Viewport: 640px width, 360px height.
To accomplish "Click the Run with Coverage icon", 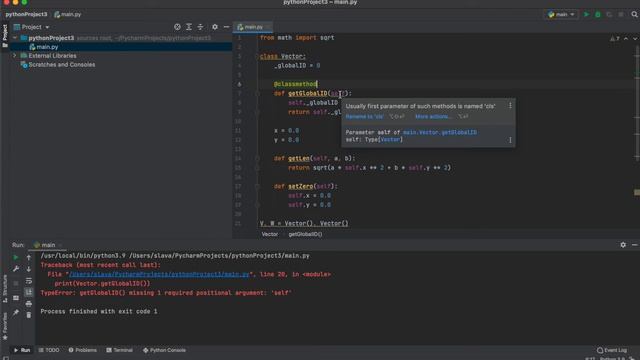I will [609, 14].
